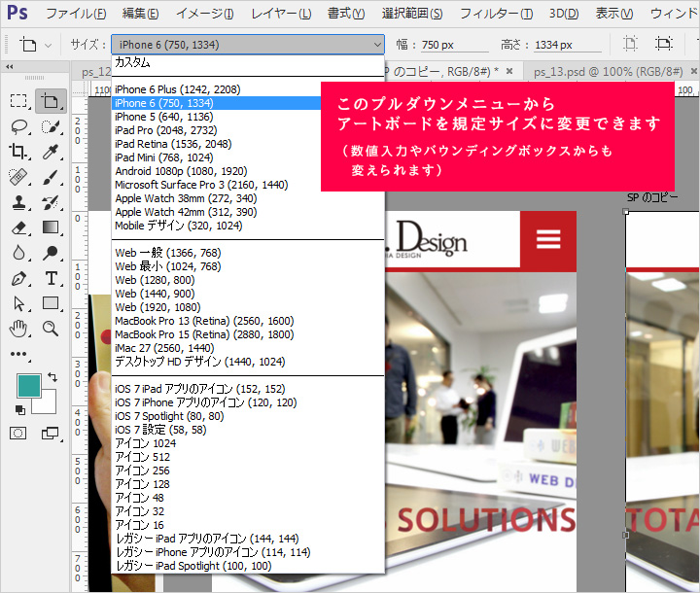Open the 編集 menu
This screenshot has width=700, height=593.
coord(140,14)
